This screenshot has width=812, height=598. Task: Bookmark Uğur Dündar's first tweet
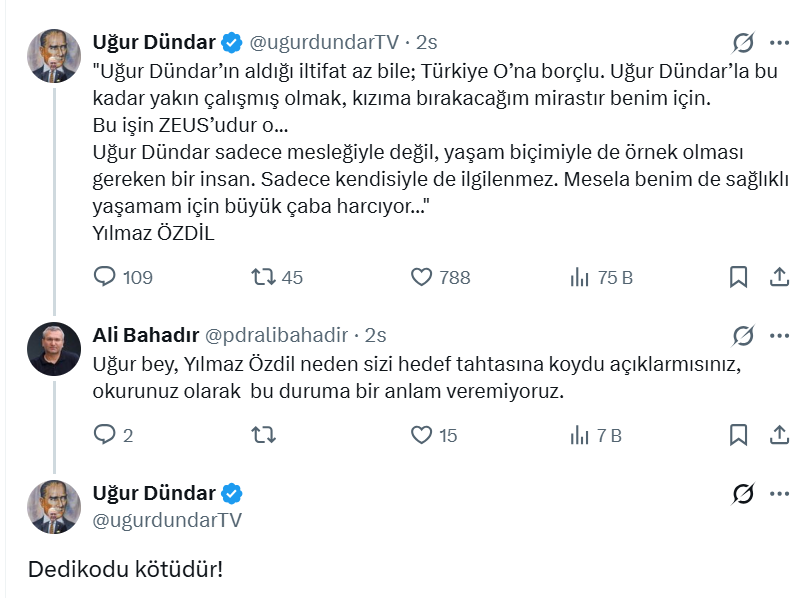tap(738, 277)
